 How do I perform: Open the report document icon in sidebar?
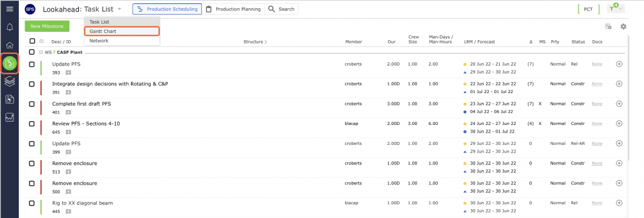[9, 99]
